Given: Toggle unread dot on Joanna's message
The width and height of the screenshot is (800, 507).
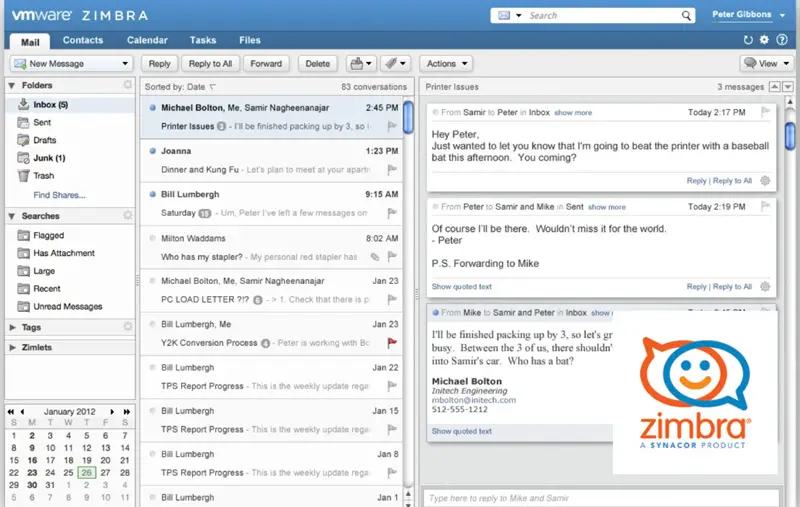Looking at the screenshot, I should pyautogui.click(x=152, y=151).
